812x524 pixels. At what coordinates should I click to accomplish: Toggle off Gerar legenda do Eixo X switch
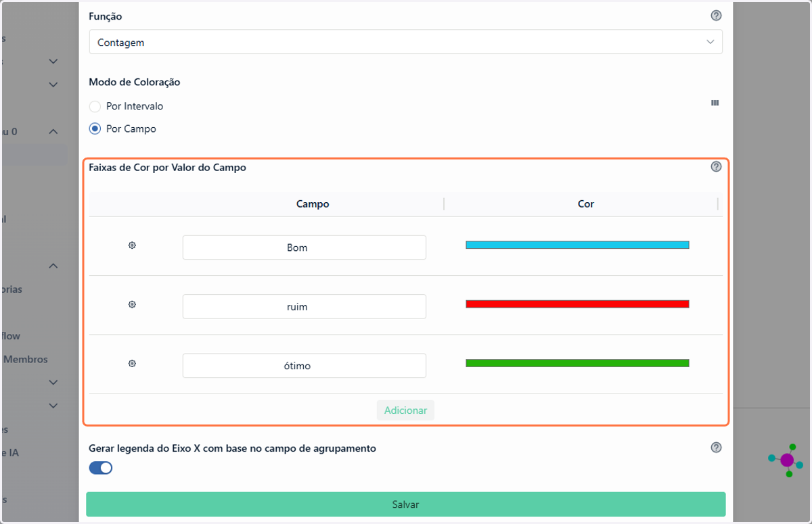(101, 468)
